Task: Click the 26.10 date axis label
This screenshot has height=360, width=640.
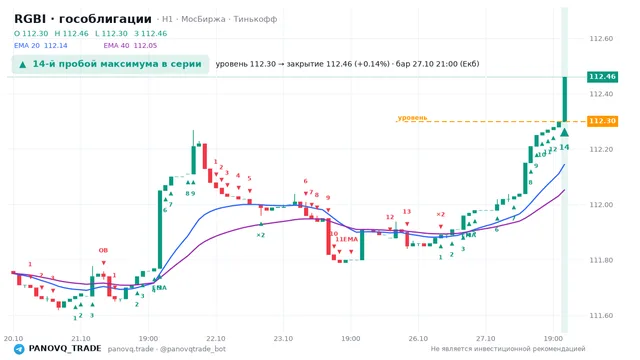Action: [418, 339]
